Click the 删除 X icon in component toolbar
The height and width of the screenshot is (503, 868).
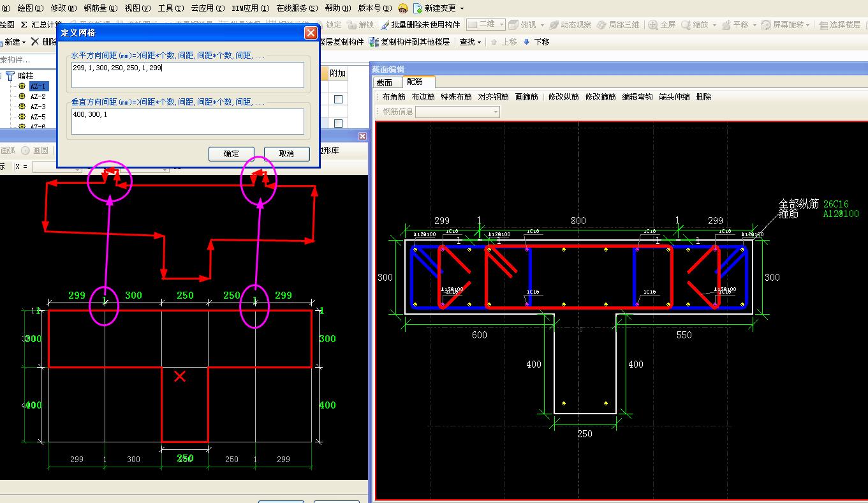[35, 41]
